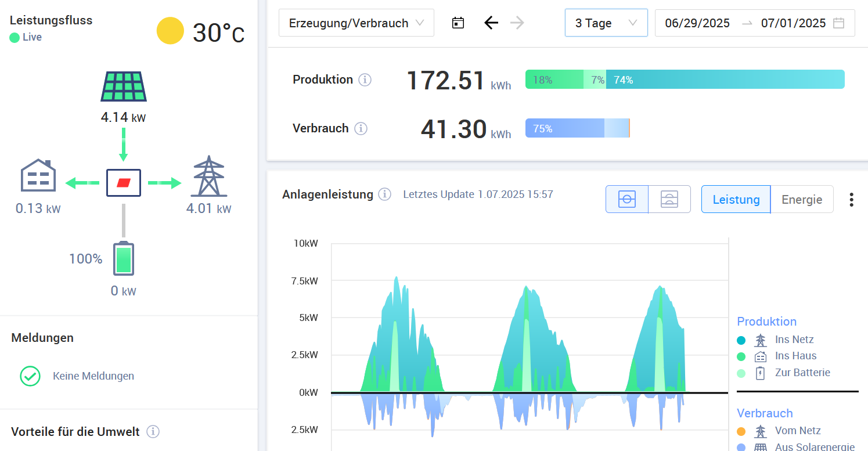
Task: Open calendar icon next to Erzeugung/Verbrauch
Action: click(458, 23)
